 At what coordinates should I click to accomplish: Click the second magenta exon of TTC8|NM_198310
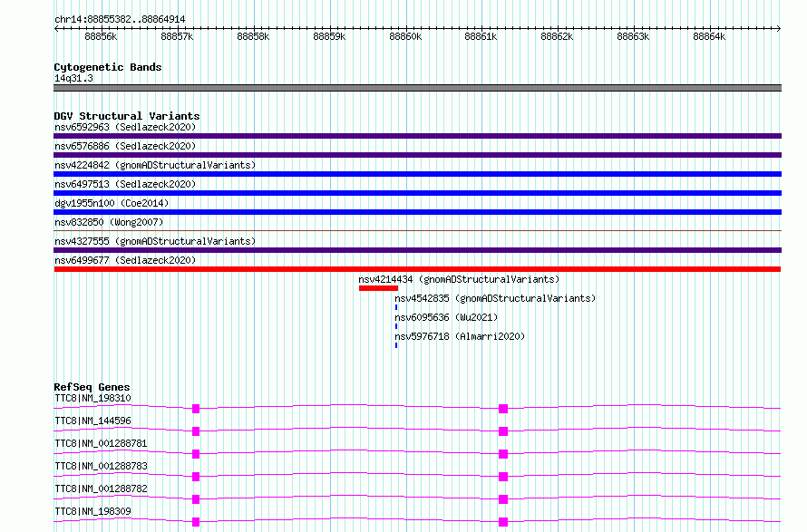point(503,409)
